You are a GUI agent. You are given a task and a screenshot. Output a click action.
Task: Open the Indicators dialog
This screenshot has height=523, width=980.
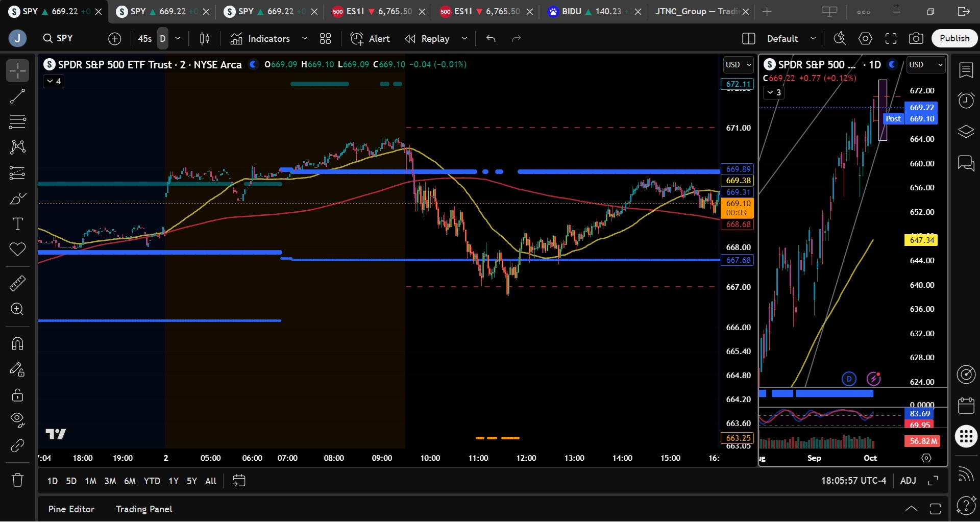[260, 38]
